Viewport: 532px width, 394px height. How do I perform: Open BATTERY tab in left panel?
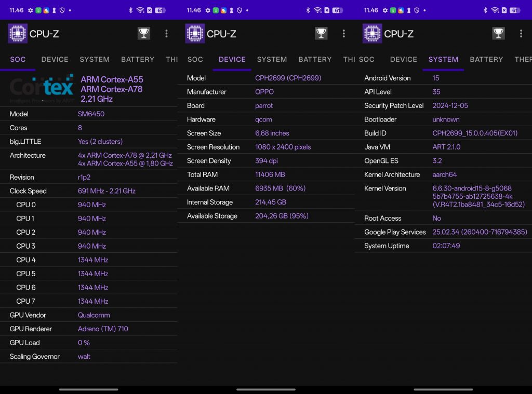(x=137, y=59)
